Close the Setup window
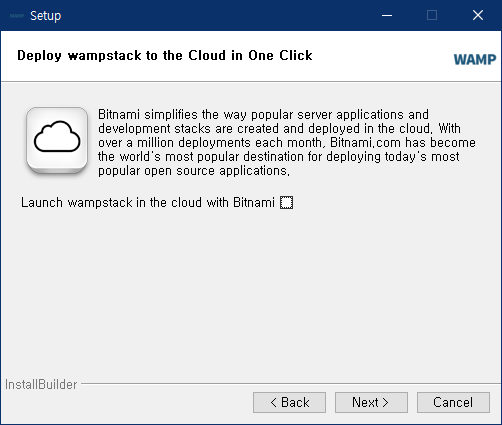Image resolution: width=502 pixels, height=425 pixels. pos(478,15)
